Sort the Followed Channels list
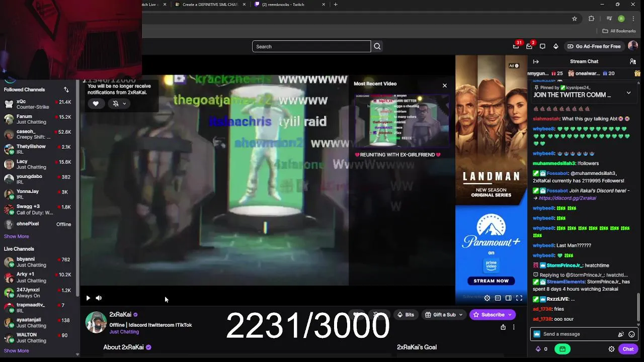644x362 pixels. coord(66,89)
